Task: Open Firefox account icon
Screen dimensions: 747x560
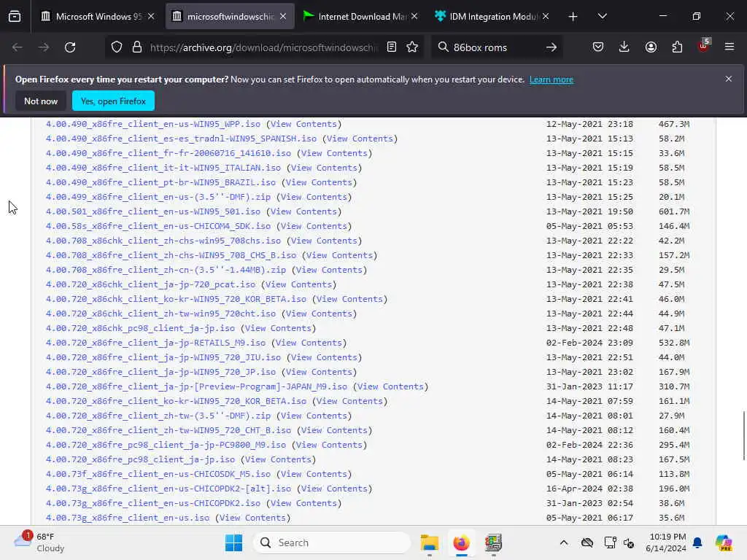Action: [651, 47]
